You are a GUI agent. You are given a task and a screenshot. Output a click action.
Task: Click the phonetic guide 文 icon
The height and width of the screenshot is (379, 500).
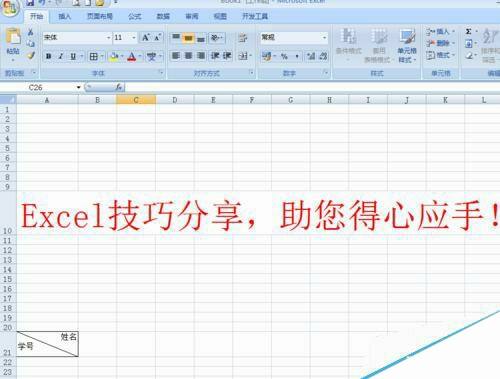pos(151,57)
